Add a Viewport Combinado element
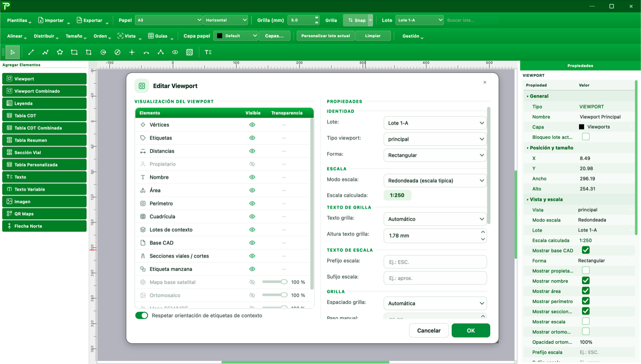 click(x=44, y=91)
